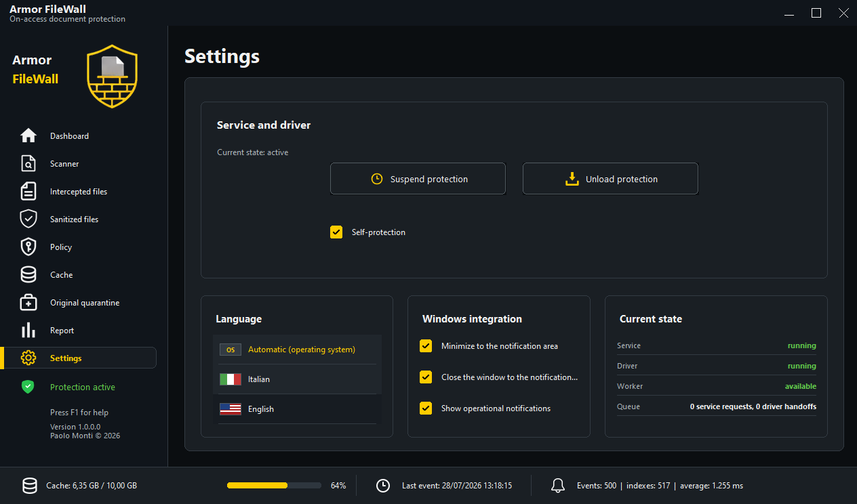Minimize the Armor FileWall window
The width and height of the screenshot is (857, 504).
pyautogui.click(x=789, y=13)
